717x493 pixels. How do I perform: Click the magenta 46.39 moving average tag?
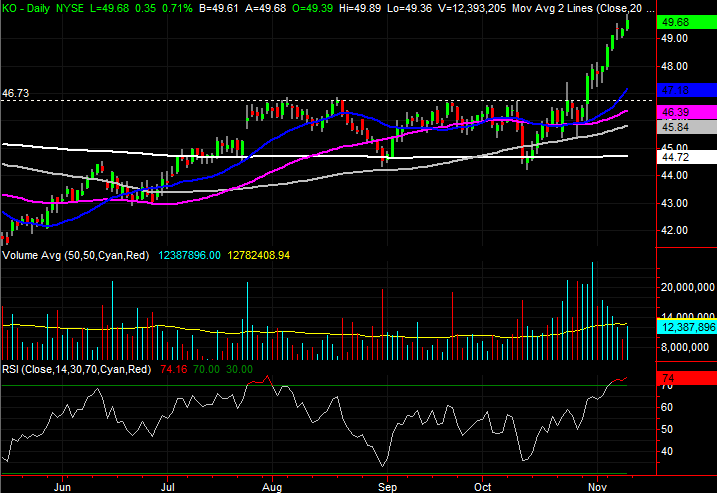tap(675, 112)
